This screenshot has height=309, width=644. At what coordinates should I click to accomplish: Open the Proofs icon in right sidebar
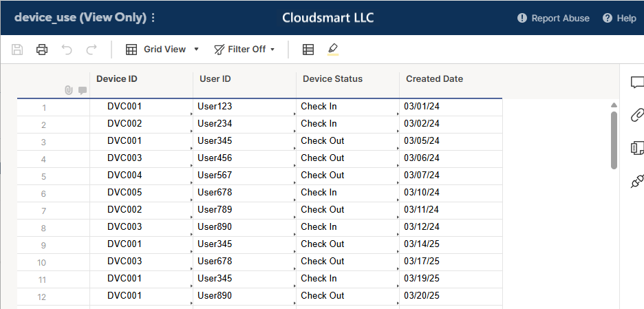(x=637, y=148)
